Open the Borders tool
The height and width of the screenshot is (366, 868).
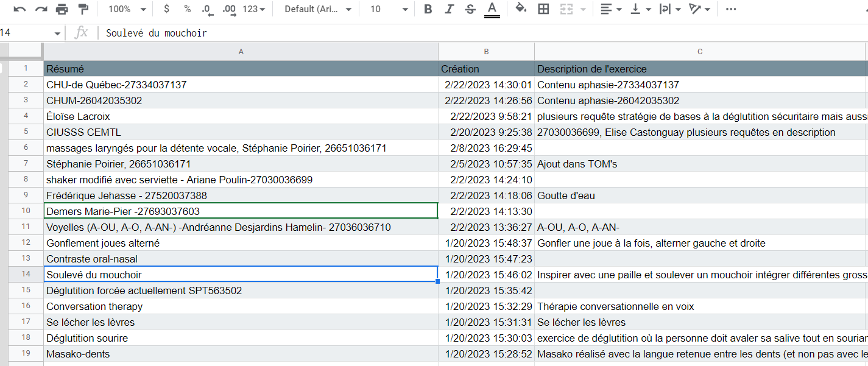543,9
